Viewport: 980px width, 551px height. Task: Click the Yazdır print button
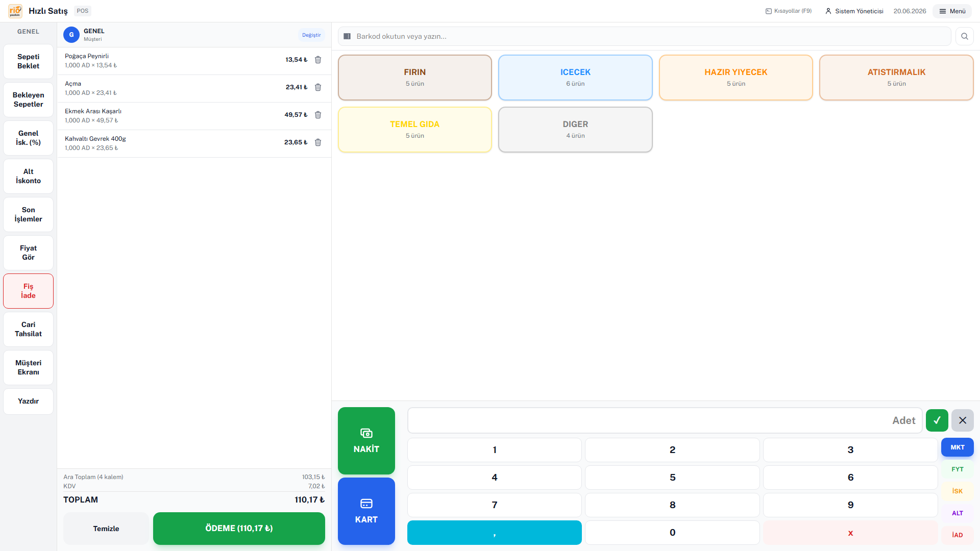click(x=28, y=402)
